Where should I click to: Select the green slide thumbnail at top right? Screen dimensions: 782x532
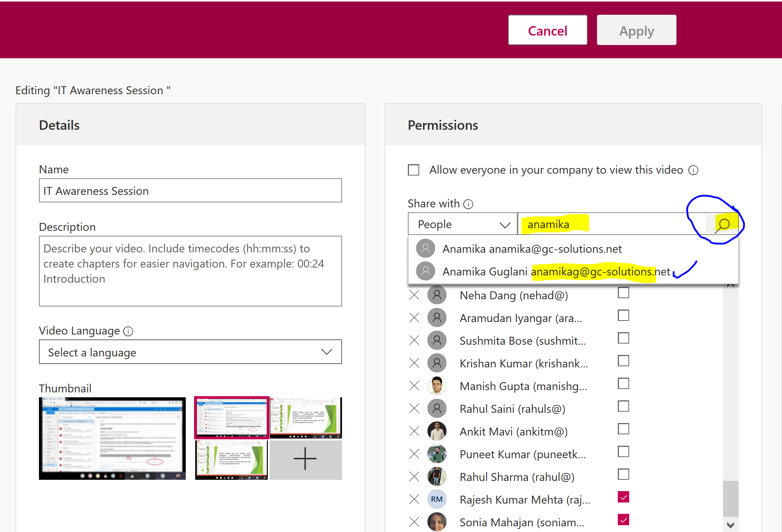pyautogui.click(x=306, y=417)
